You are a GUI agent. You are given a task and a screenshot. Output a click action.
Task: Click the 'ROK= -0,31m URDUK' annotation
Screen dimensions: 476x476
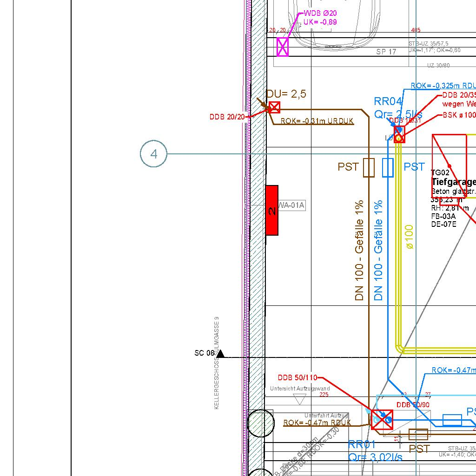(x=317, y=121)
